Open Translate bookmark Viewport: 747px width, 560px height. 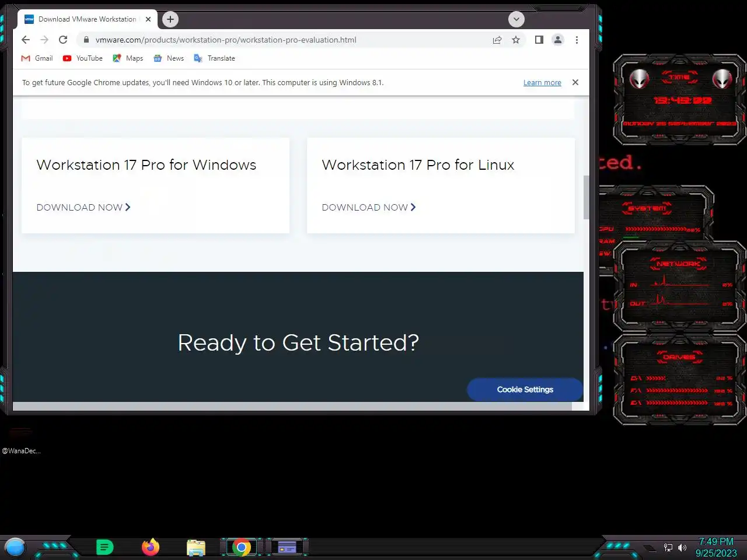[x=214, y=58]
